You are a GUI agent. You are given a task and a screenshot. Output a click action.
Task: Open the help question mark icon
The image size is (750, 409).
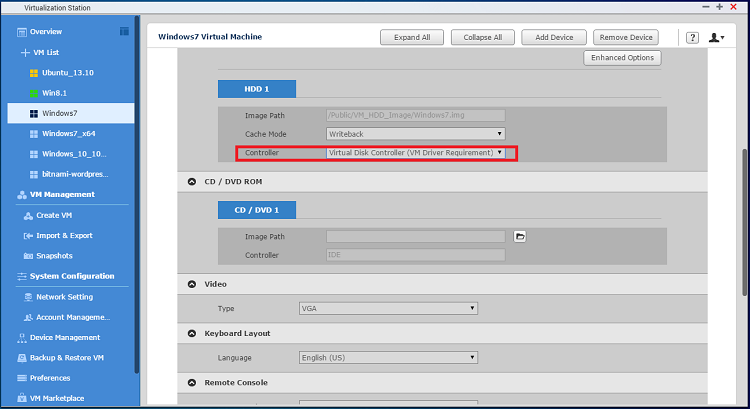(692, 38)
